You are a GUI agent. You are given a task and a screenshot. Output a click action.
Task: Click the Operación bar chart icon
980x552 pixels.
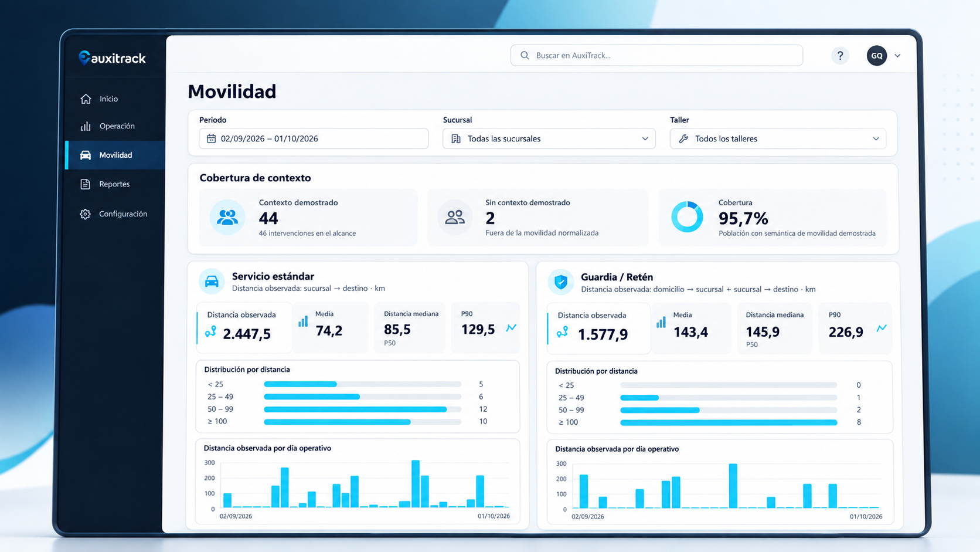tap(86, 126)
